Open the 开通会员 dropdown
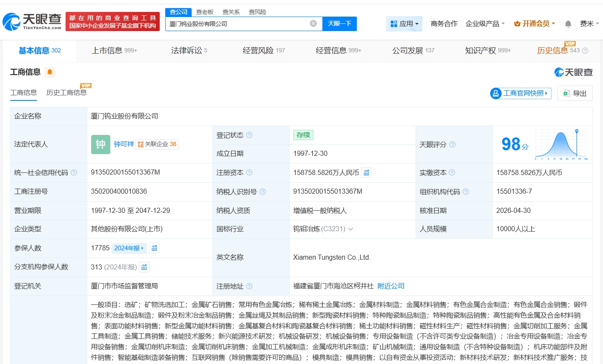This screenshot has width=603, height=364. [534, 24]
